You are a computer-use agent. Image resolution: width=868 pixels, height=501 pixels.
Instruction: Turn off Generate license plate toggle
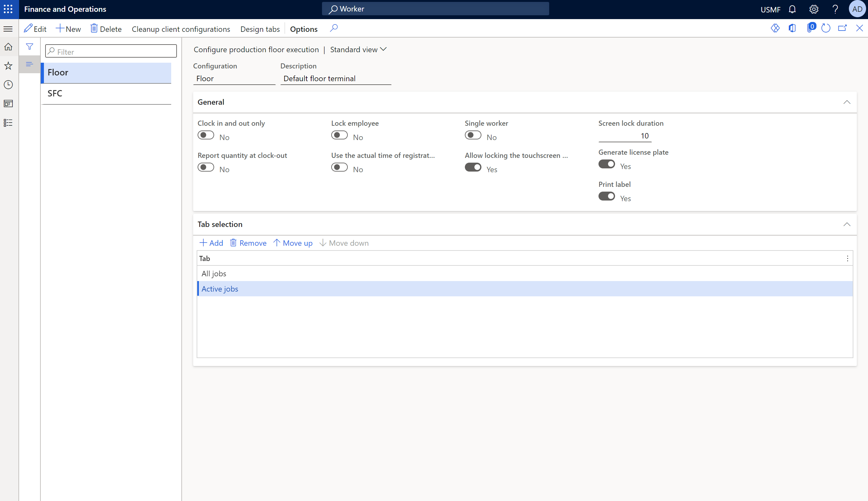point(606,164)
